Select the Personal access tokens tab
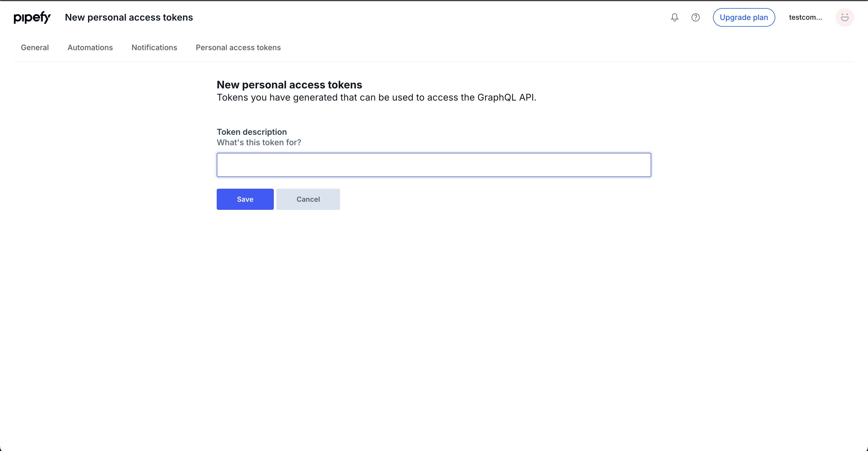Image resolution: width=868 pixels, height=451 pixels. (x=238, y=48)
